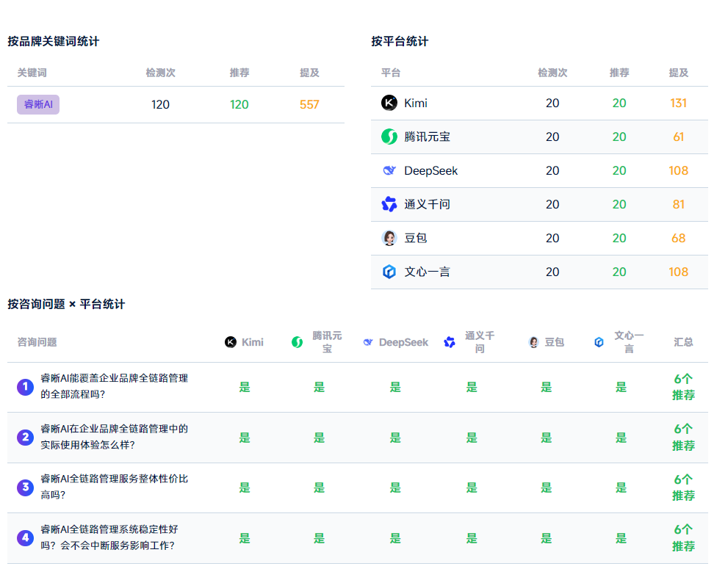Viewport: 728px width, 569px height.
Task: Click the DeepSeek platform name
Action: click(431, 171)
